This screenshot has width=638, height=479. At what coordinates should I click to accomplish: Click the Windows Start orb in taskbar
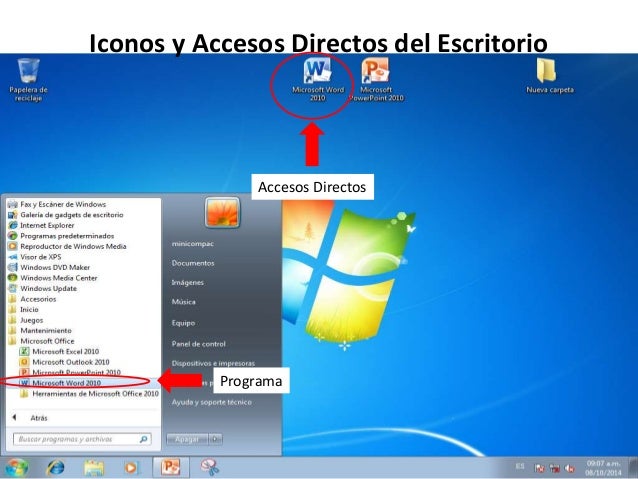16,467
